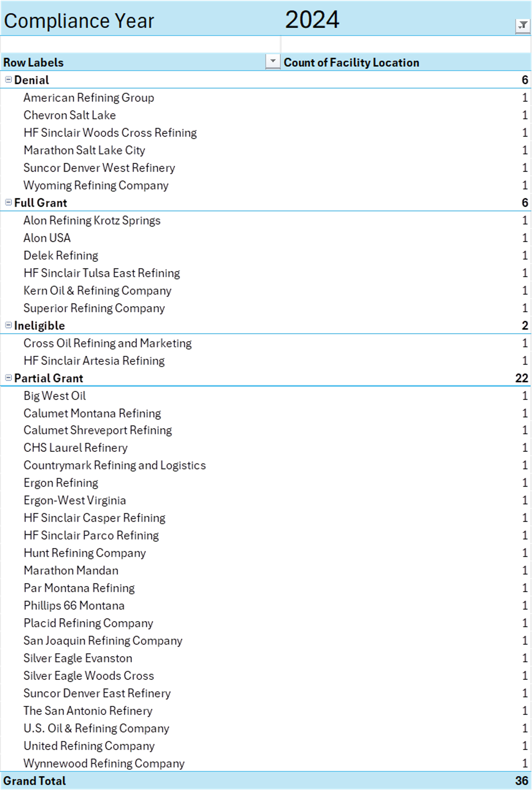Select Wyoming Refining Company row
The width and height of the screenshot is (532, 790).
point(266,185)
